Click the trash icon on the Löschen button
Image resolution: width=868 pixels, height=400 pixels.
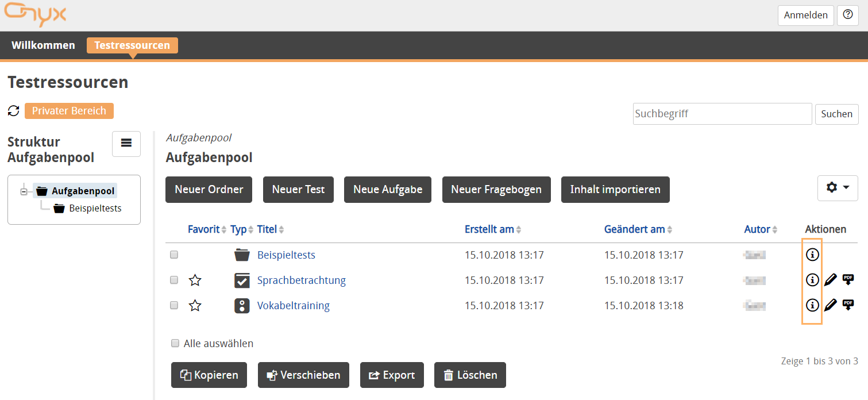tap(449, 375)
